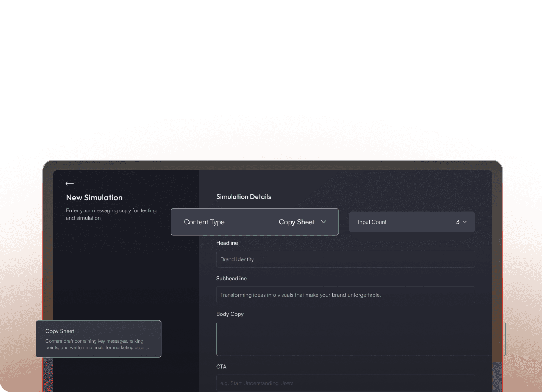542x392 pixels.
Task: Click the Copy Sheet card title
Action: click(x=60, y=331)
